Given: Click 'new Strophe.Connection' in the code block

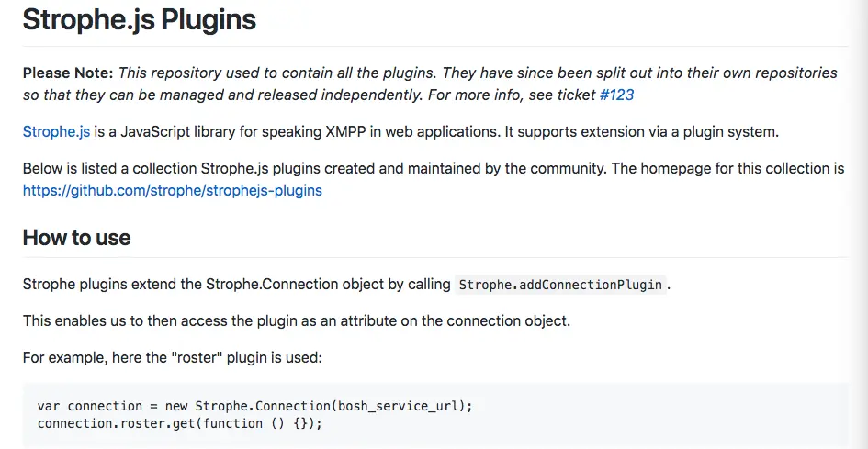Looking at the screenshot, I should pyautogui.click(x=248, y=406).
